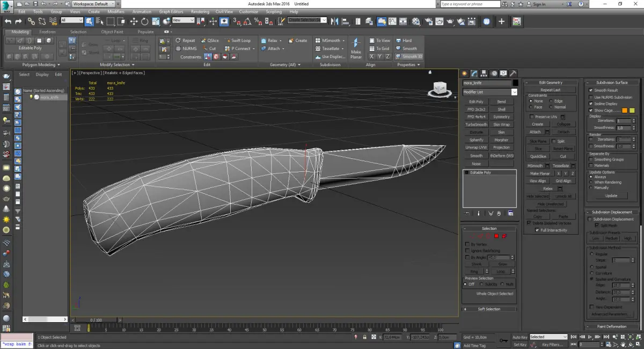The height and width of the screenshot is (349, 644).
Task: Expand the Polygon Modeling ribbon panel
Action: (41, 64)
